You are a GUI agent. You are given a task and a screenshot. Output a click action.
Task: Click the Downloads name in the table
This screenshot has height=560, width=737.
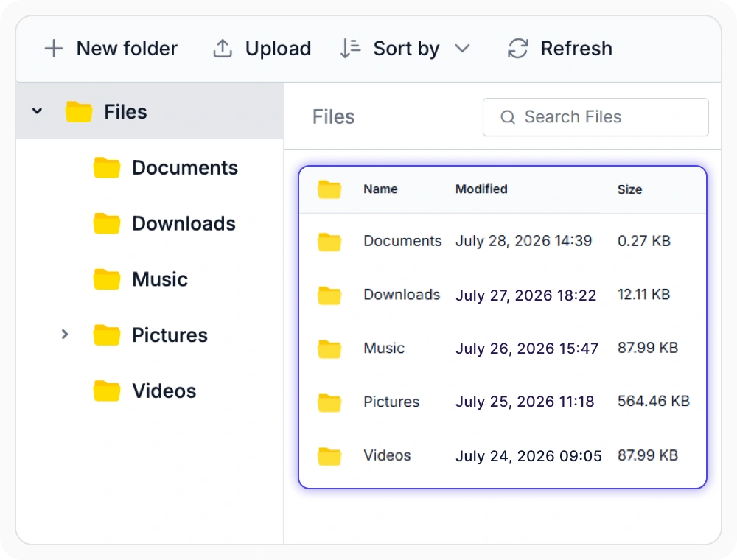[x=402, y=295]
